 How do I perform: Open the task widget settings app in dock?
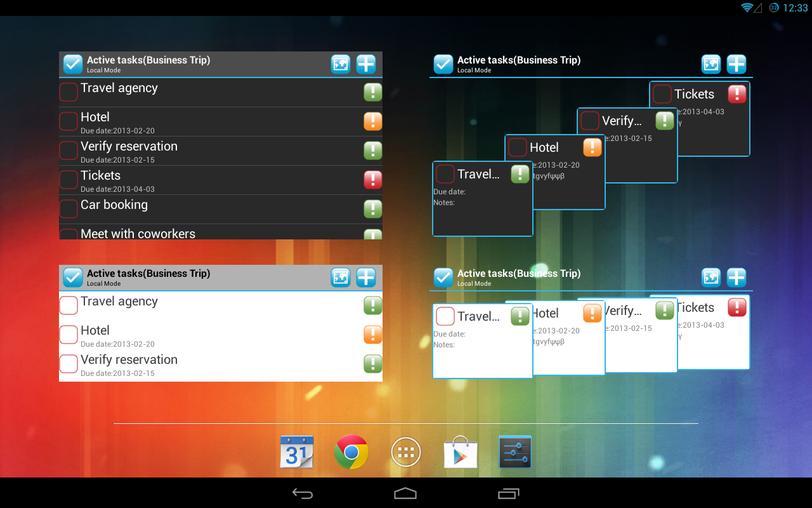(x=514, y=452)
